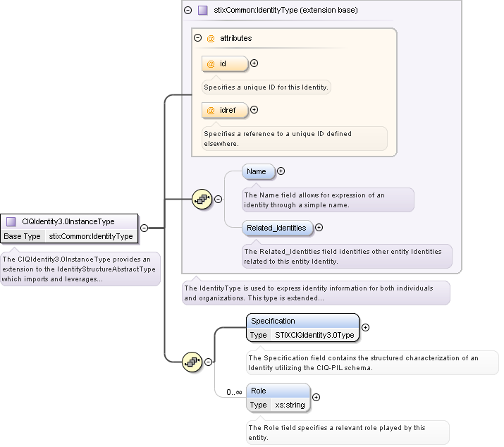
Task: Expand the idref attribute plus button
Action: click(x=254, y=109)
